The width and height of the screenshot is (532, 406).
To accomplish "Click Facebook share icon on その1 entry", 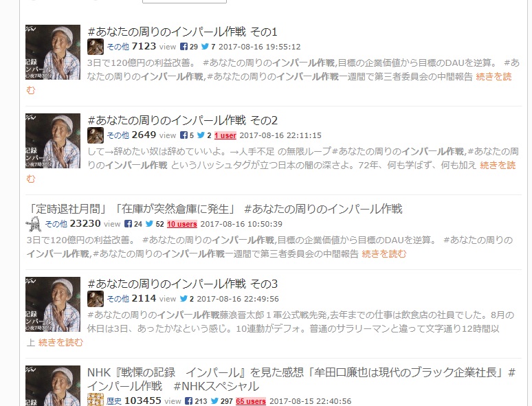I will tap(184, 47).
